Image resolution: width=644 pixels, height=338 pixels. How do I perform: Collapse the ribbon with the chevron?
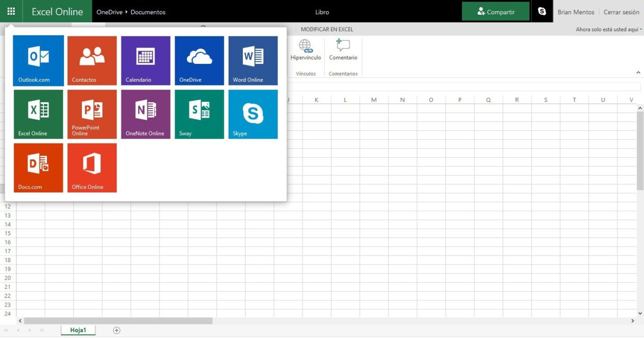(638, 73)
